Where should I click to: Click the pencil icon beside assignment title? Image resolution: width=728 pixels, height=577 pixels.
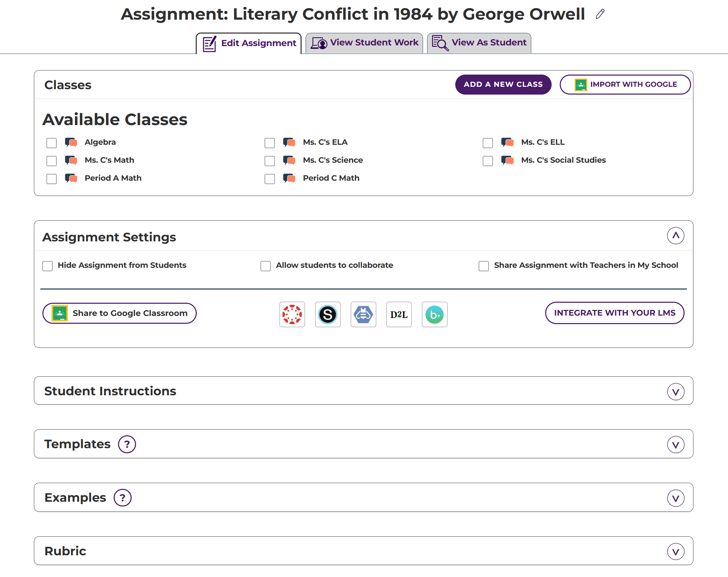pos(600,14)
